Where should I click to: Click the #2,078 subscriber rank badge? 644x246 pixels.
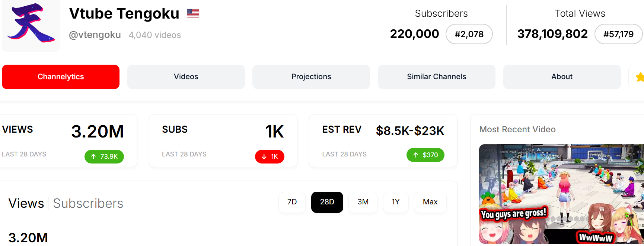coord(469,34)
